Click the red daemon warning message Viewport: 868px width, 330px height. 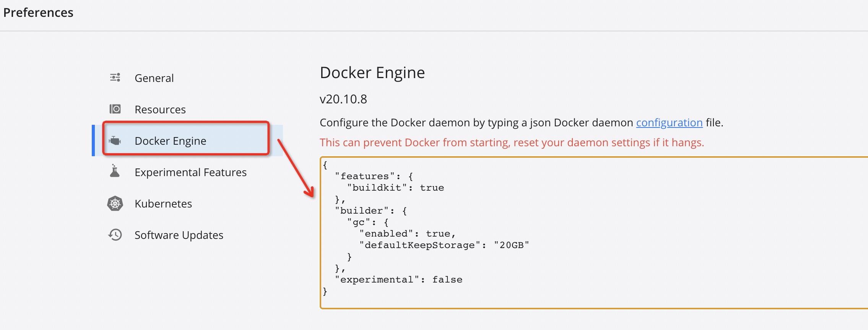click(x=512, y=142)
